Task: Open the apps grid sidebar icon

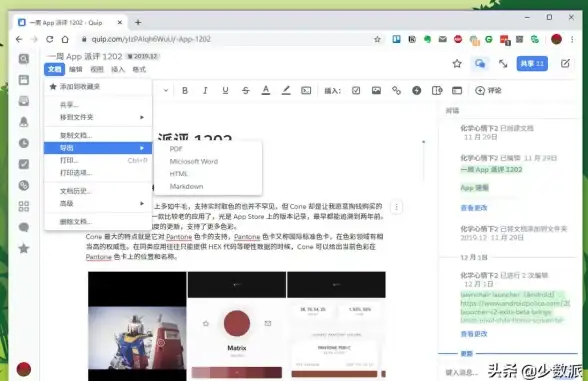Action: (x=24, y=206)
